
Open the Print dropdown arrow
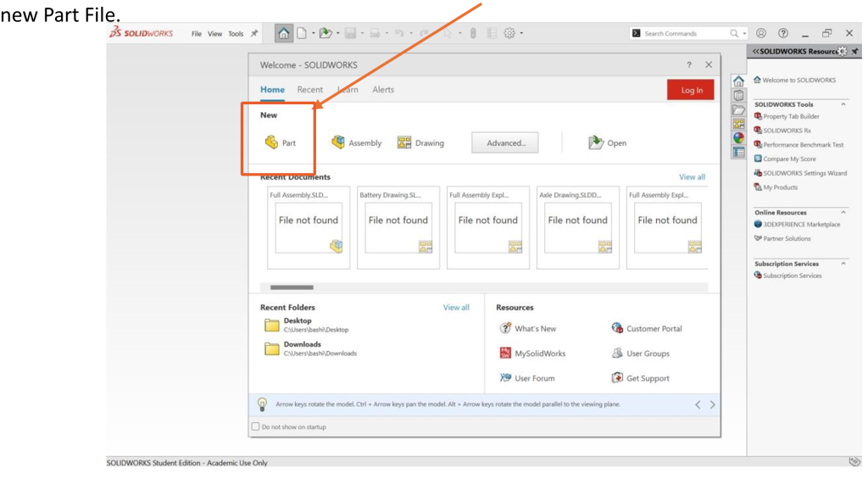(x=387, y=33)
